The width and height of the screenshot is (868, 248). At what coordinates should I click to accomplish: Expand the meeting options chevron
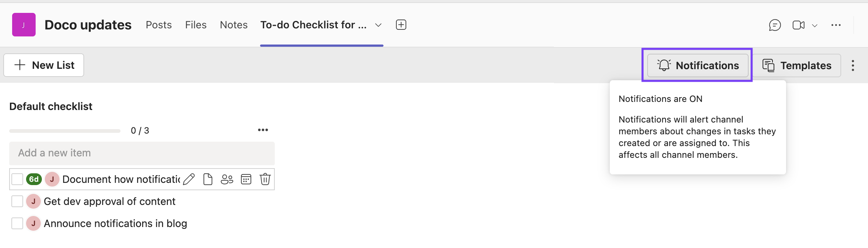tap(815, 26)
